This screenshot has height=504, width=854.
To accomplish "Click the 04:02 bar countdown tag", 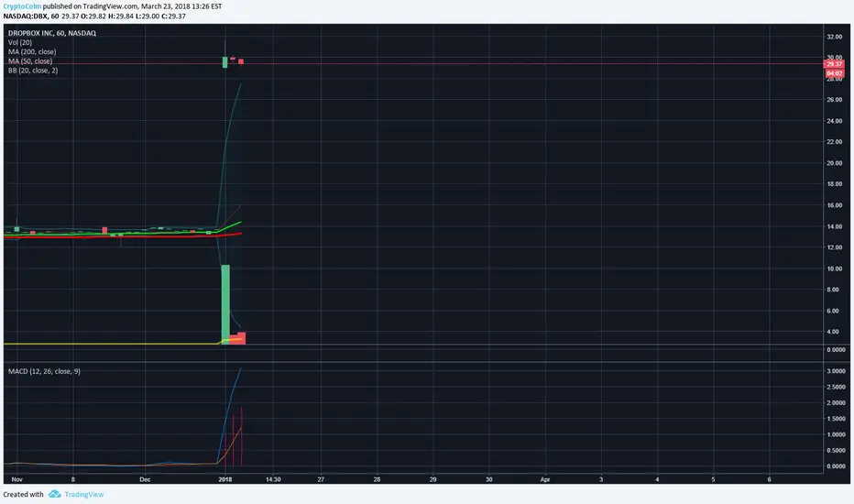I will pos(834,73).
